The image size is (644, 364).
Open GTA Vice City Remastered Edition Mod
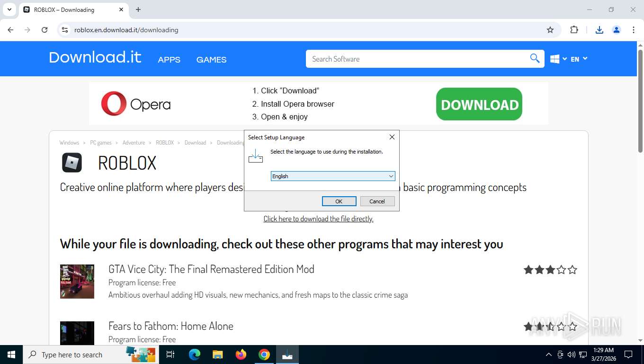211,269
